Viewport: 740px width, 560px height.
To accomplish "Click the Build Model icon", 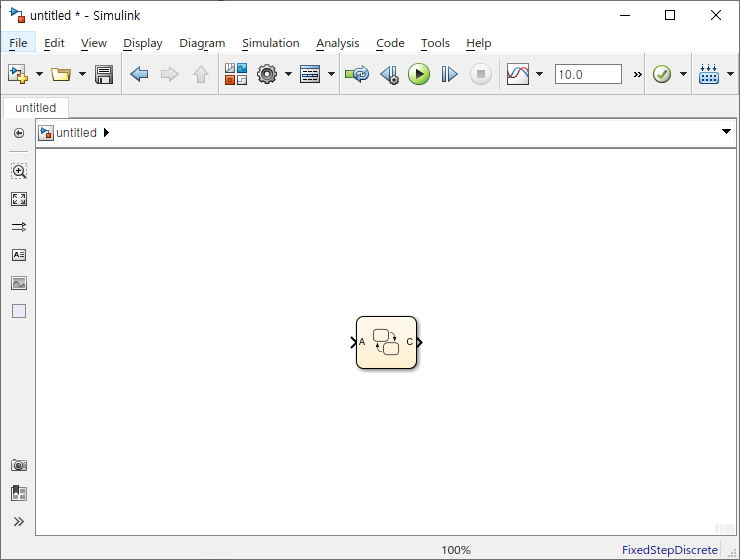I will click(x=709, y=74).
